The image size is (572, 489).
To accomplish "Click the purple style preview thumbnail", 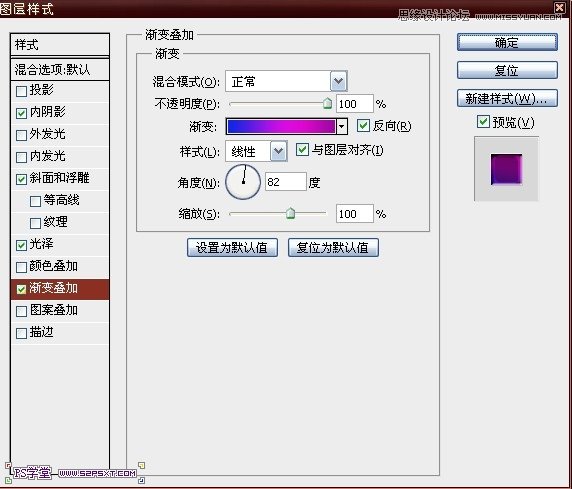I will coord(506,169).
